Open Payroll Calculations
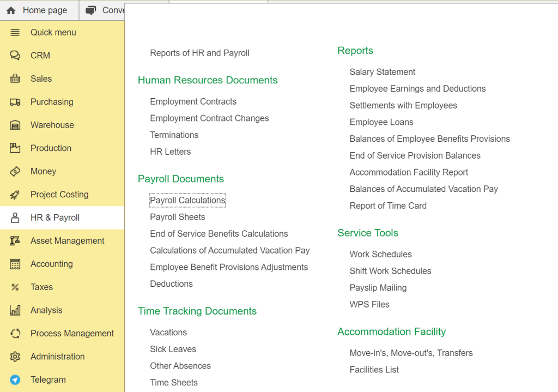Viewport: 558px width, 392px height. (187, 200)
